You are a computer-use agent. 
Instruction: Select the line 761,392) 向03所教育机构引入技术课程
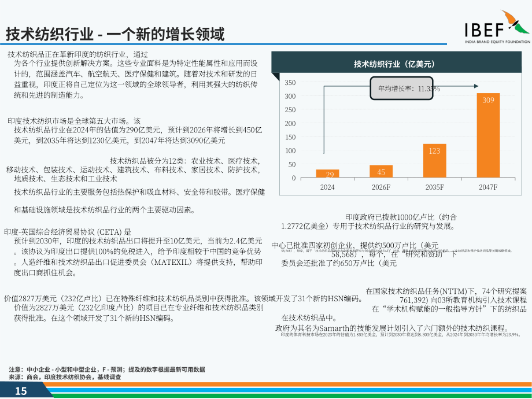point(463,300)
